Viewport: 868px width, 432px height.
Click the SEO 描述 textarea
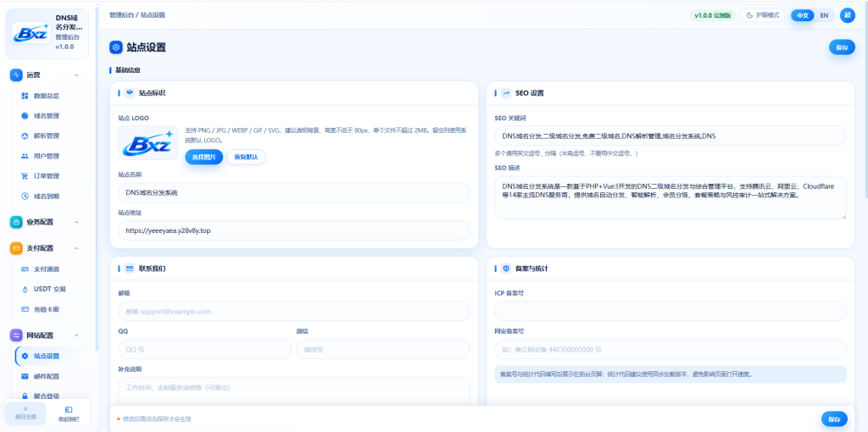point(670,198)
